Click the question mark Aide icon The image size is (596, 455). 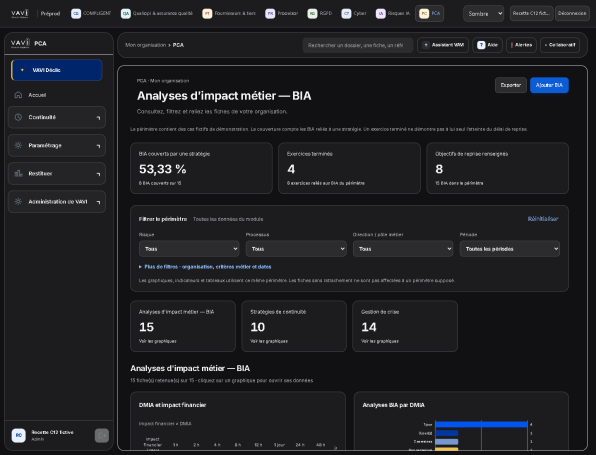(x=481, y=45)
